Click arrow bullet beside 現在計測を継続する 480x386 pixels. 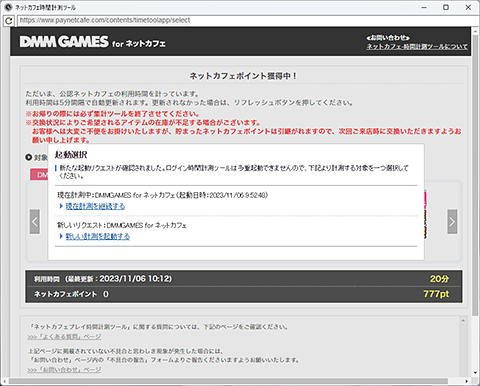coord(61,206)
